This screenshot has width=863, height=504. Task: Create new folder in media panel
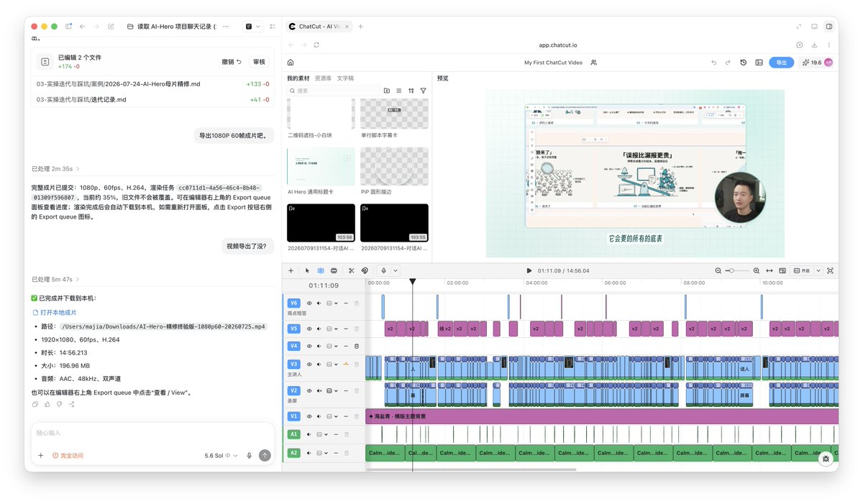pyautogui.click(x=387, y=91)
